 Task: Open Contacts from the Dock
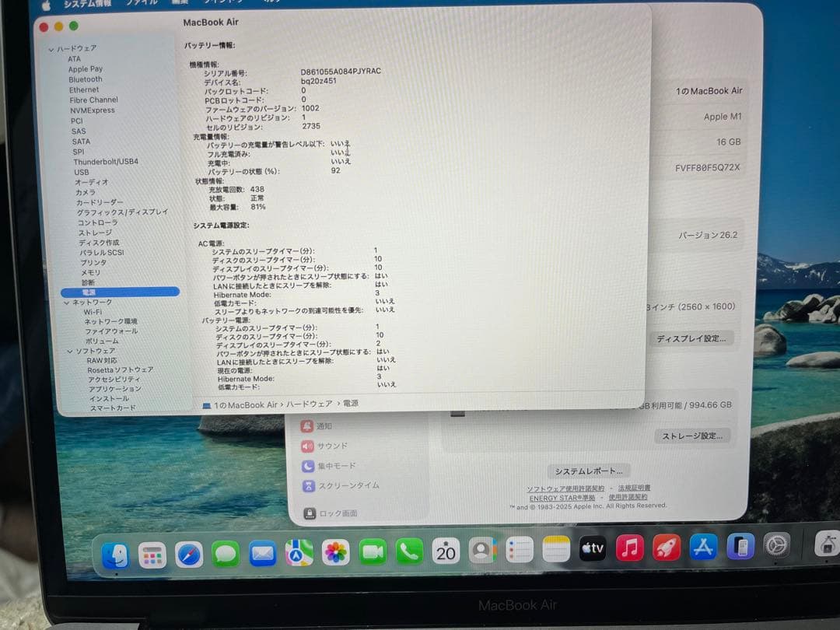click(483, 550)
